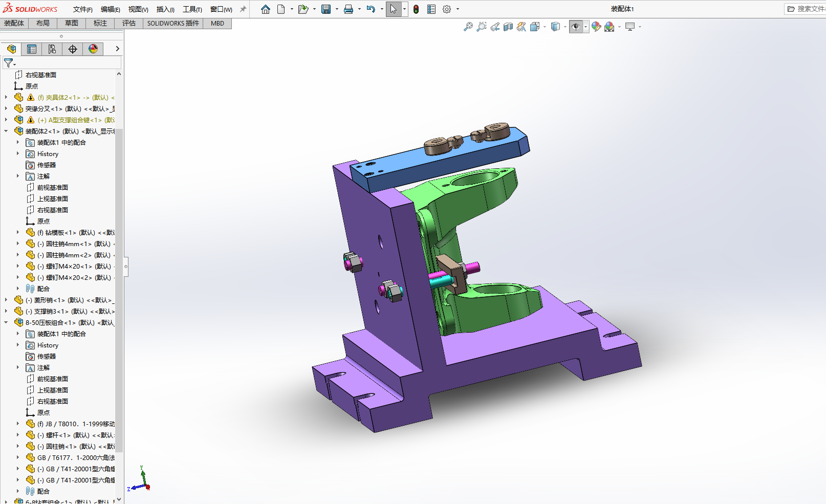Switch to the 装配体 ribbon tab

14,24
